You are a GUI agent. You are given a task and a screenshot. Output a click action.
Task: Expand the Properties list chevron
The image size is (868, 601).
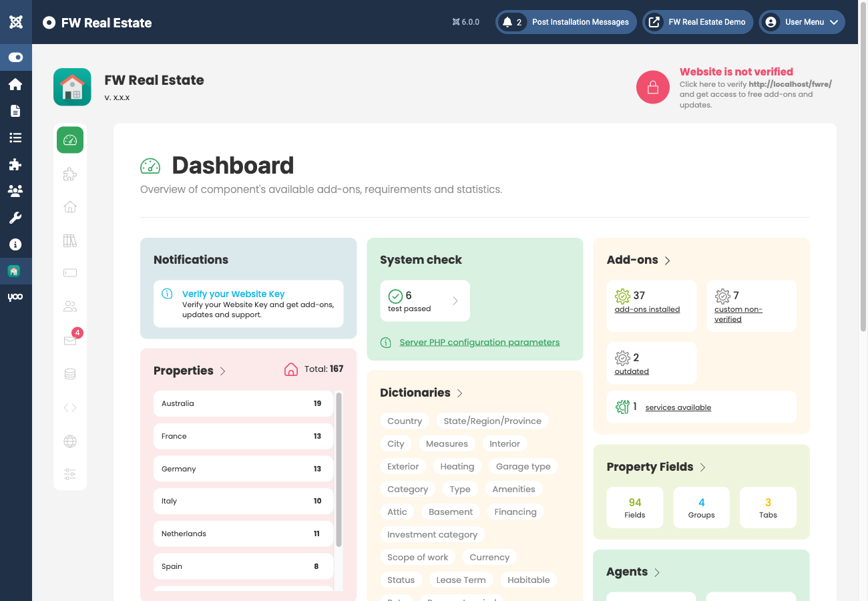tap(223, 371)
